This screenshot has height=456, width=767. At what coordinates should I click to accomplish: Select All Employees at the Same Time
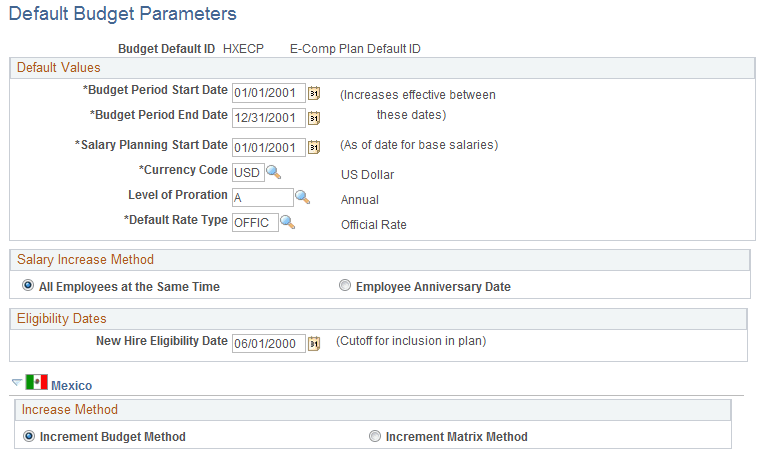click(x=28, y=286)
